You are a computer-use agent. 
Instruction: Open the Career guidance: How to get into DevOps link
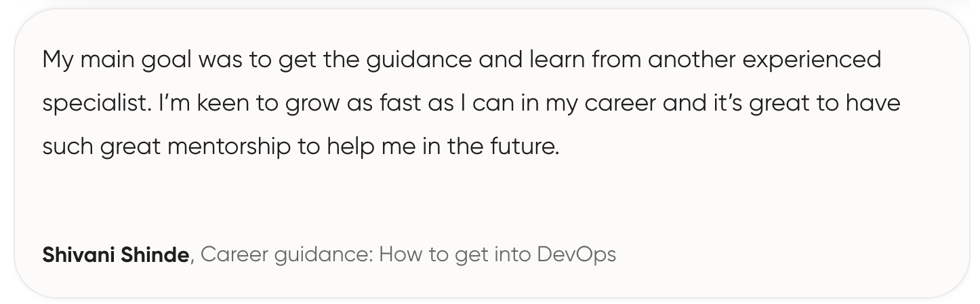coord(409,255)
